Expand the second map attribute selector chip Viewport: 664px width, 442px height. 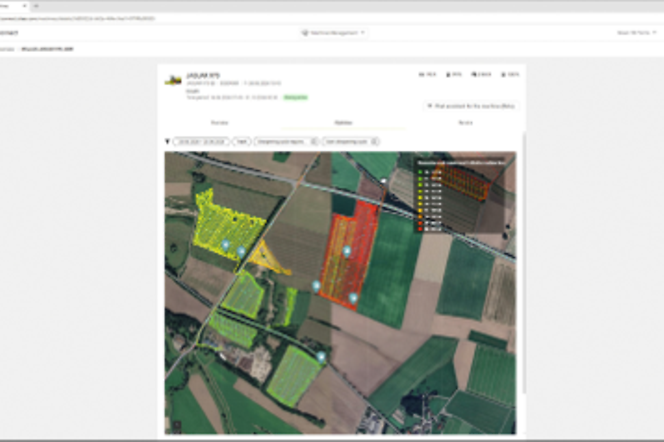[351, 141]
